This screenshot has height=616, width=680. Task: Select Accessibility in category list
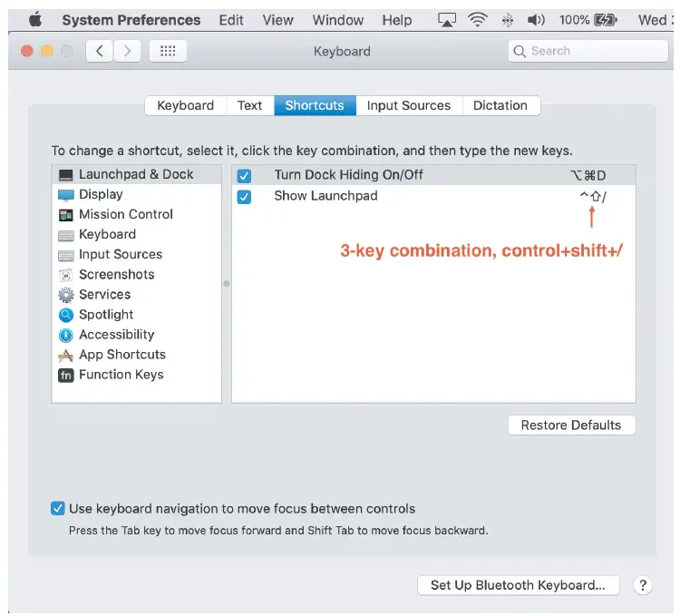pos(137,335)
